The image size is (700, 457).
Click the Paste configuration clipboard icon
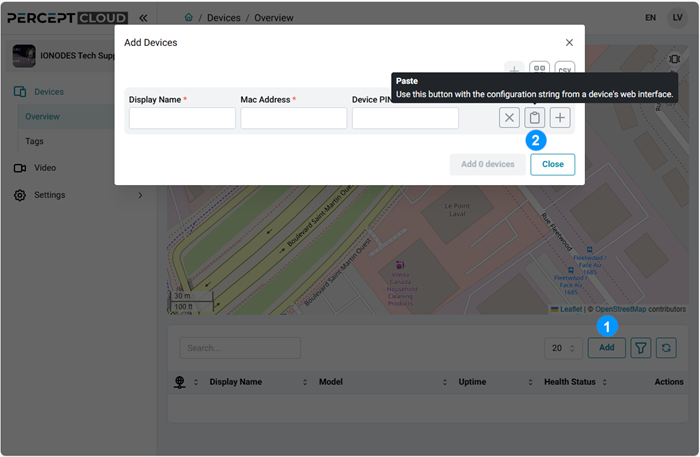pyautogui.click(x=535, y=118)
